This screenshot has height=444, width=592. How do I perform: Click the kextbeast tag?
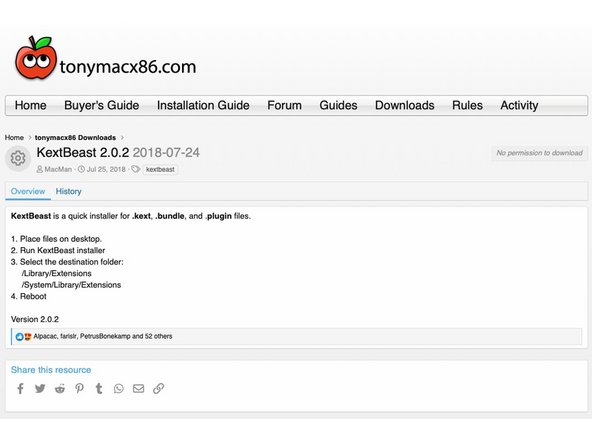click(160, 170)
